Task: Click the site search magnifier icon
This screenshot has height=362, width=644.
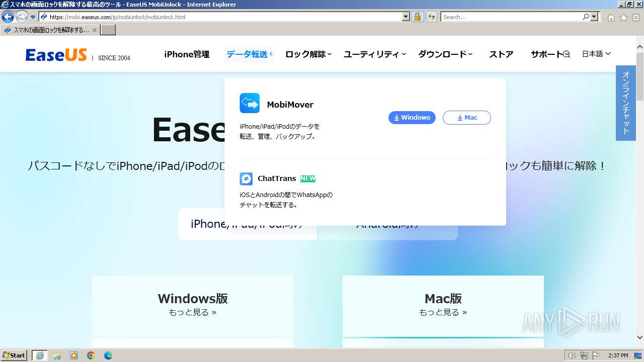Action: 567,54
